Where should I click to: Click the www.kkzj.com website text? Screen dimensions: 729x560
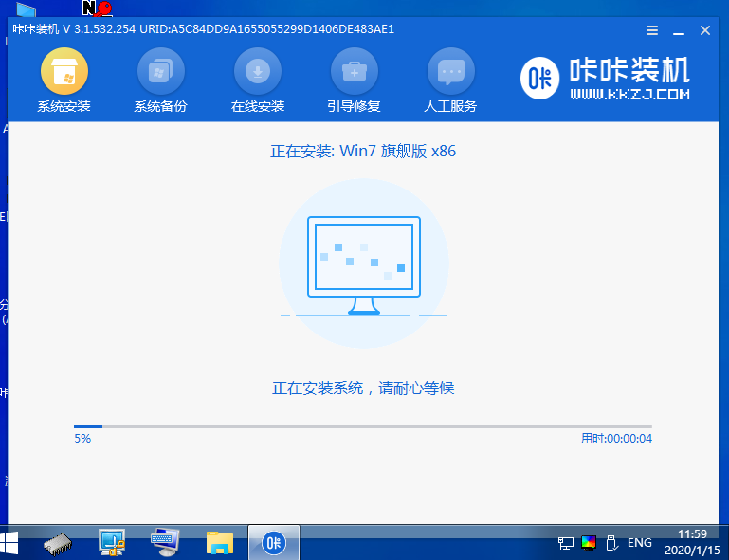(x=629, y=95)
